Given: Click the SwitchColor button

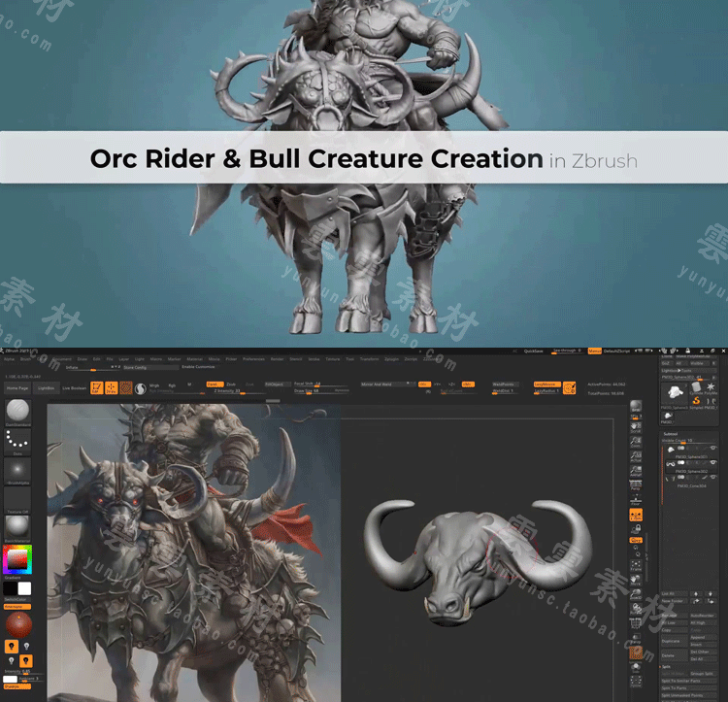Looking at the screenshot, I should click(17, 600).
